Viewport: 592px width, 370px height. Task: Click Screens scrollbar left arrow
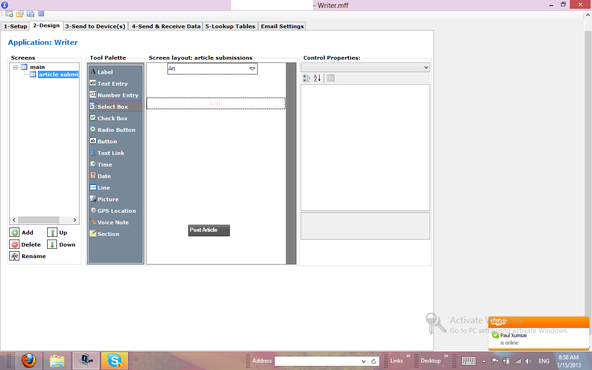14,220
